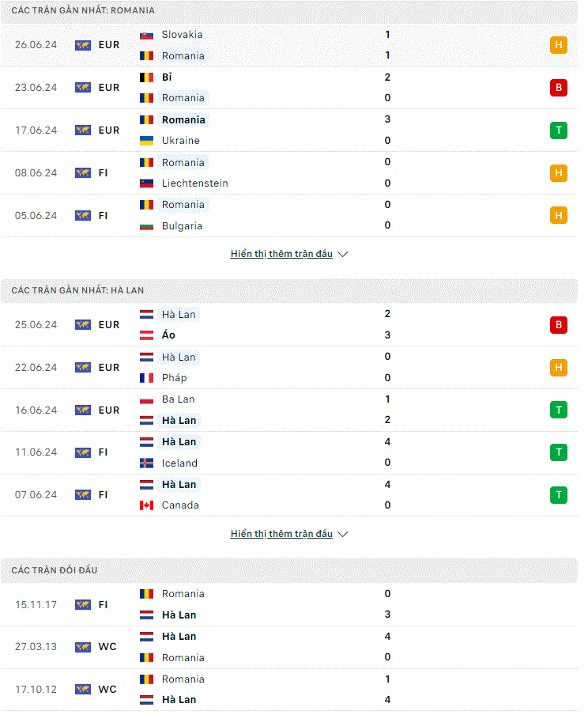Open the Bulgaria team link

(x=182, y=225)
